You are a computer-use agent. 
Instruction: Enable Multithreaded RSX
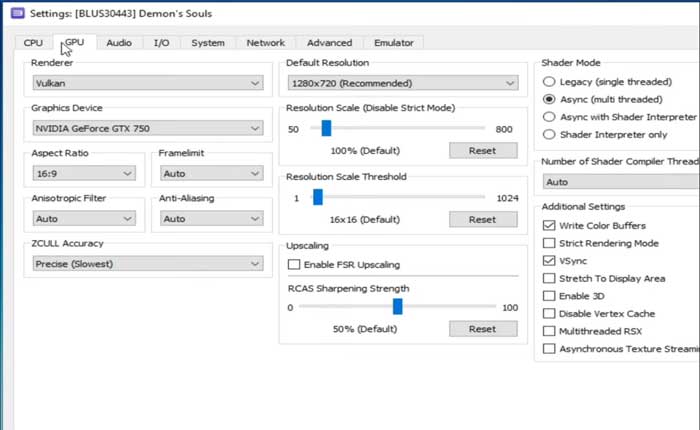click(x=549, y=331)
